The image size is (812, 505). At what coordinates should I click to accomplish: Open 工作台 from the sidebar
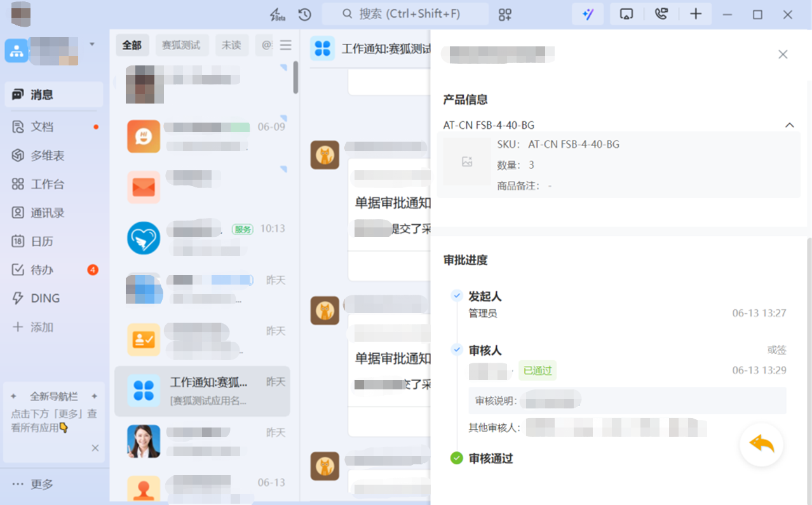pyautogui.click(x=47, y=184)
